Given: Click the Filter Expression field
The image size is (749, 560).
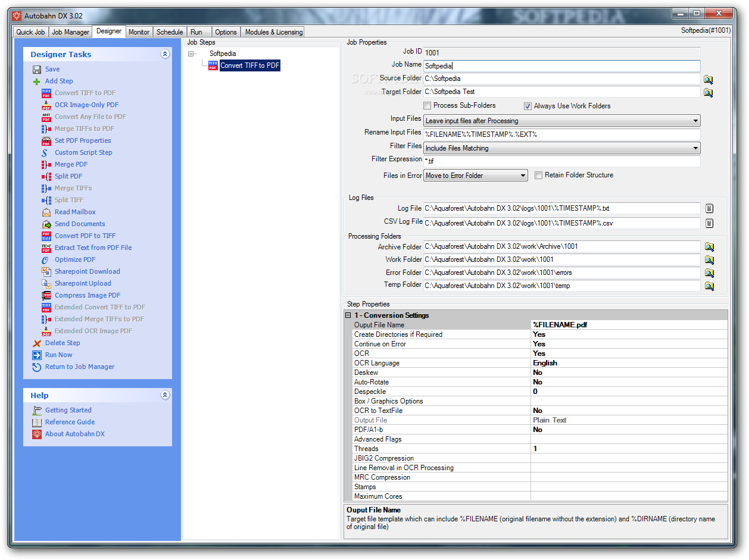Looking at the screenshot, I should tap(561, 161).
